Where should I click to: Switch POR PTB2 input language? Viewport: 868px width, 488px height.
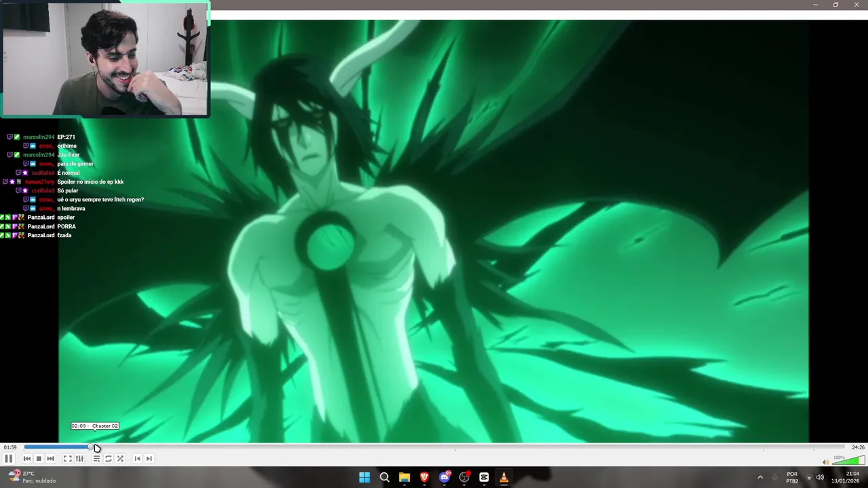[792, 477]
